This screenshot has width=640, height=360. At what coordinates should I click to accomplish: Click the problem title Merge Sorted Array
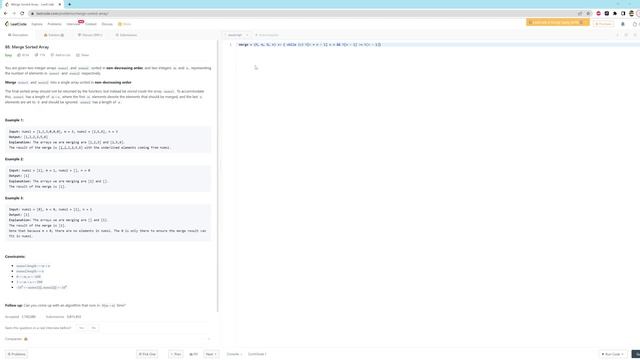(27, 47)
